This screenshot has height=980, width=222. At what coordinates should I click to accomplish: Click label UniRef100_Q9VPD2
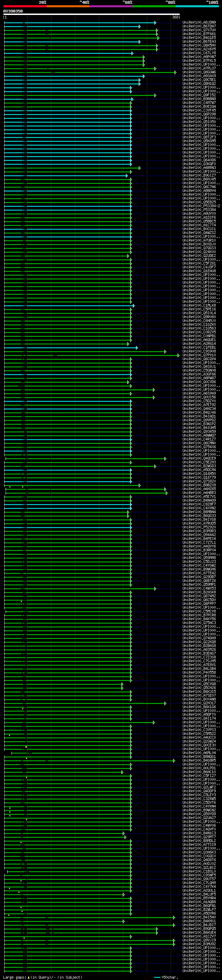199,420
